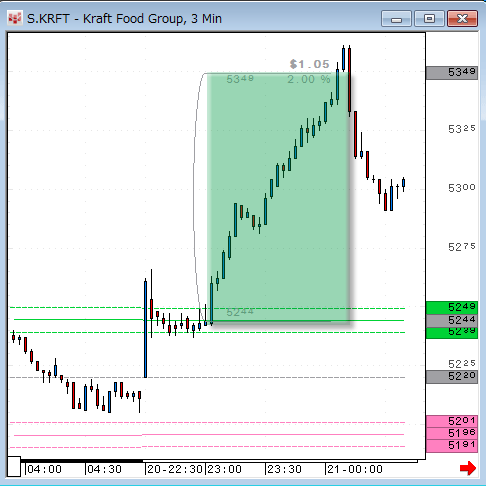Select the 5349 gray price marker
The width and height of the screenshot is (486, 486).
(452, 72)
